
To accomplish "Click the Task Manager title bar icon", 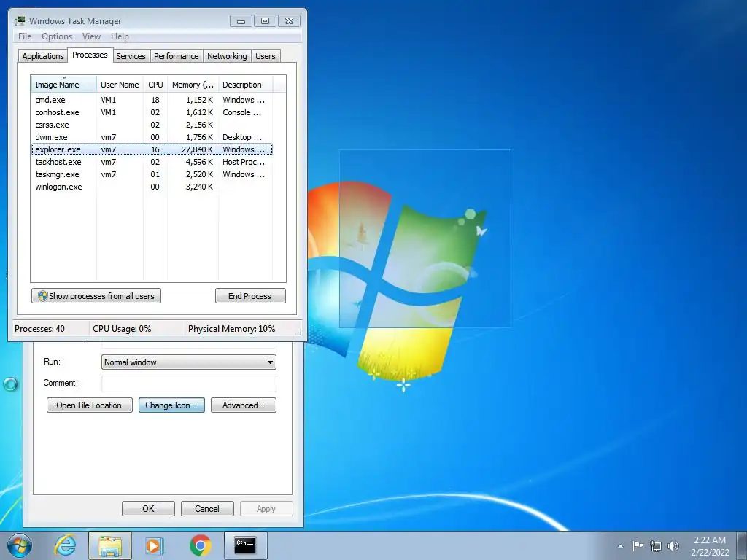I will tap(20, 21).
